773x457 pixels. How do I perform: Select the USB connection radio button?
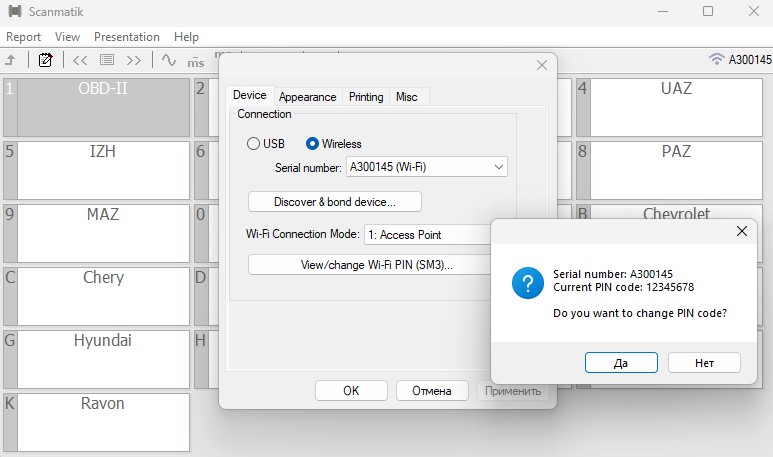point(254,144)
